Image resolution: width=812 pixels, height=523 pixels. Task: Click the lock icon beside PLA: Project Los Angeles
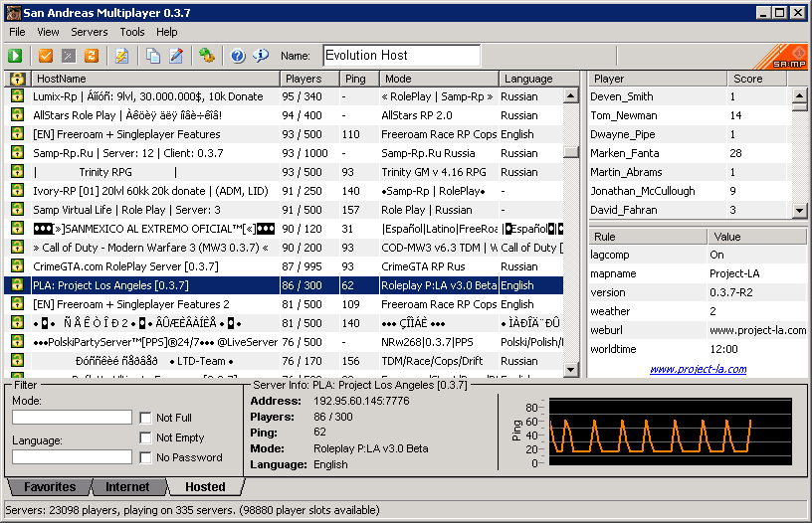(x=17, y=285)
